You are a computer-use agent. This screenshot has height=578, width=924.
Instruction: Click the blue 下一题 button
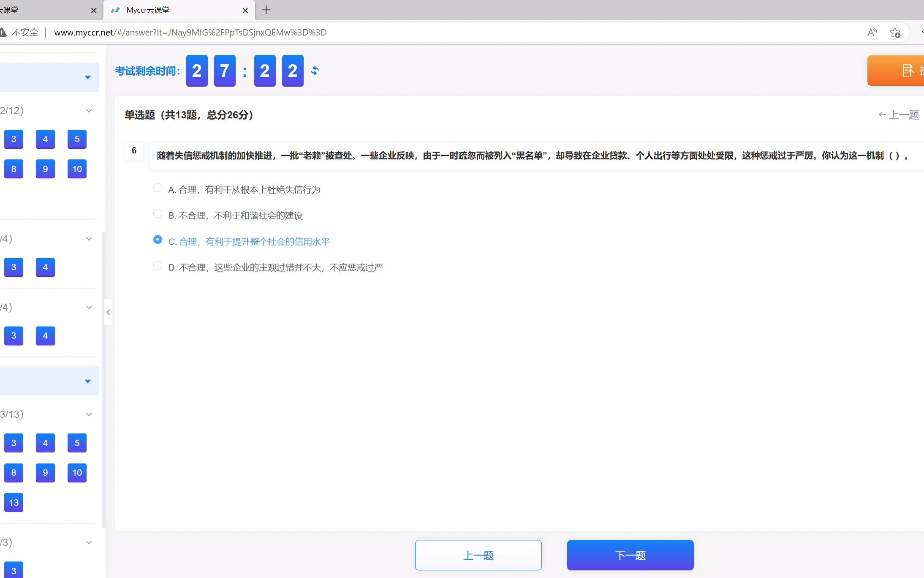pos(630,555)
